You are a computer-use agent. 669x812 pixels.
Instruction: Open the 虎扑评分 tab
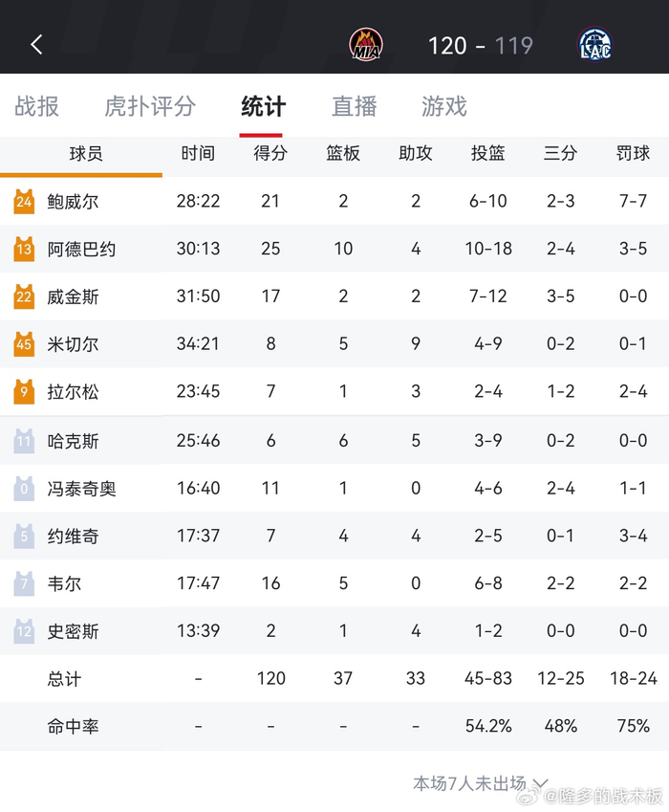pos(150,106)
